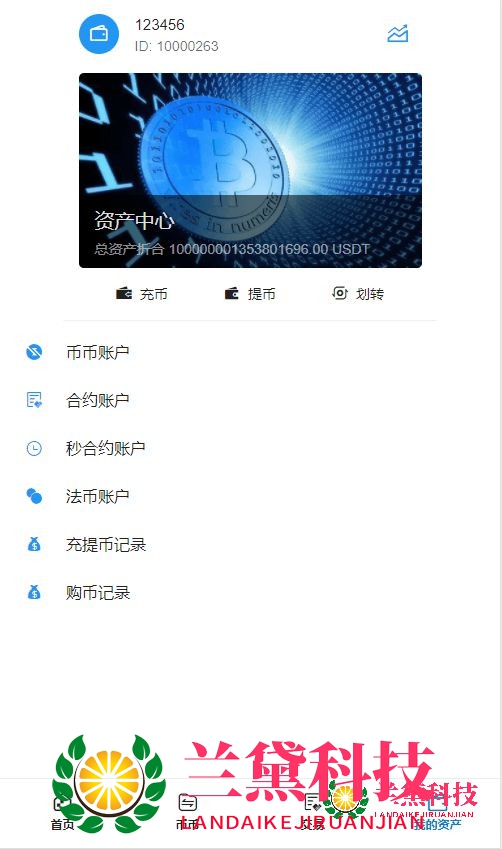Switch to the 我的资产 tab
Viewport: 502px width, 849px height.
(438, 813)
